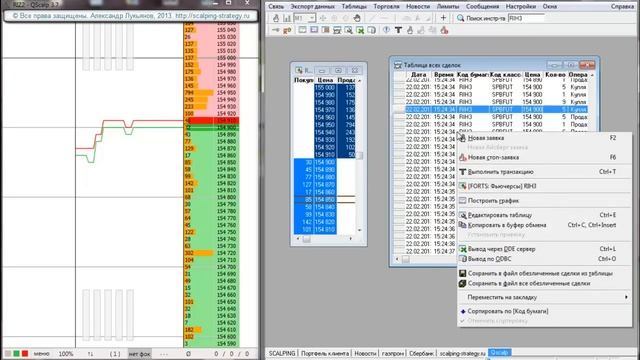Click the table search toolbar icon

tap(348, 30)
